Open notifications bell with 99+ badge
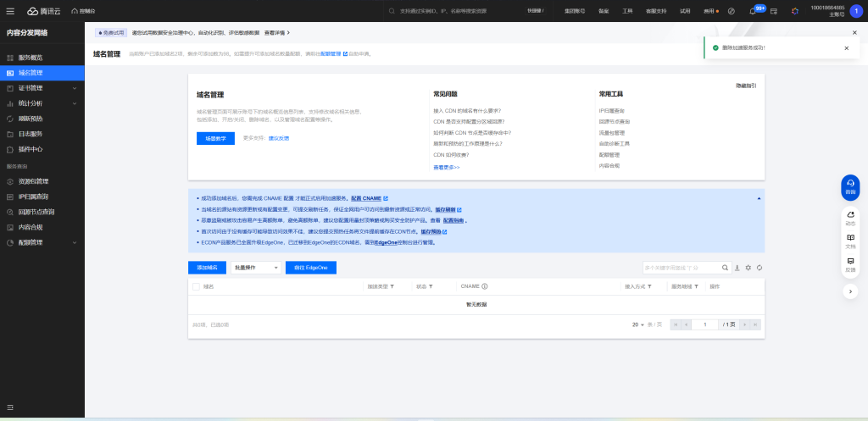Image resolution: width=868 pixels, height=421 pixels. tap(753, 11)
